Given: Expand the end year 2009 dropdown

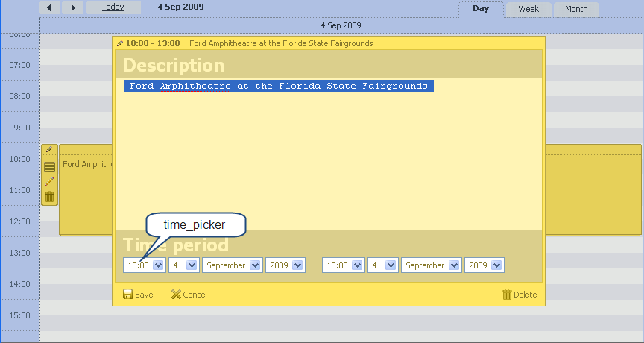Looking at the screenshot, I should (x=496, y=265).
